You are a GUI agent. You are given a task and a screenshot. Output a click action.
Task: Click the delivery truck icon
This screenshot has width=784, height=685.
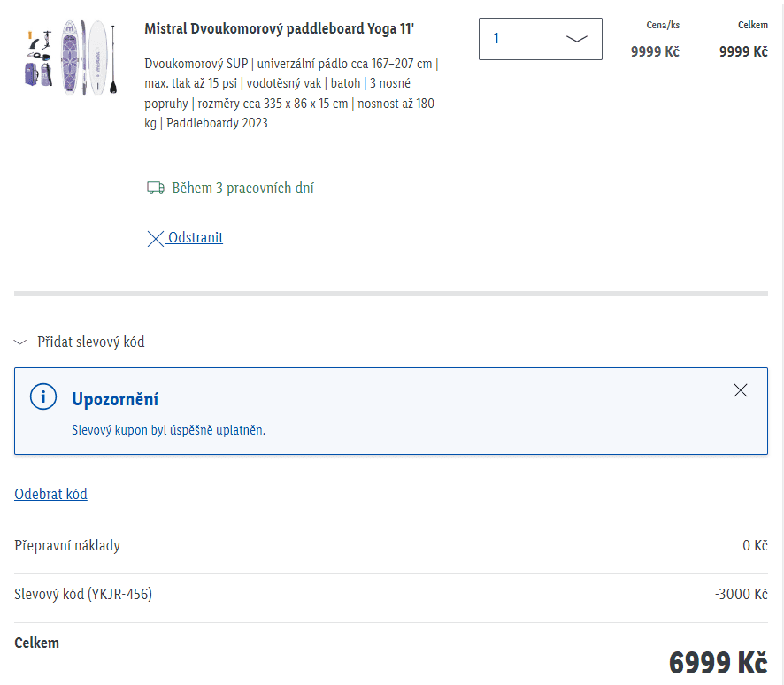(x=156, y=188)
